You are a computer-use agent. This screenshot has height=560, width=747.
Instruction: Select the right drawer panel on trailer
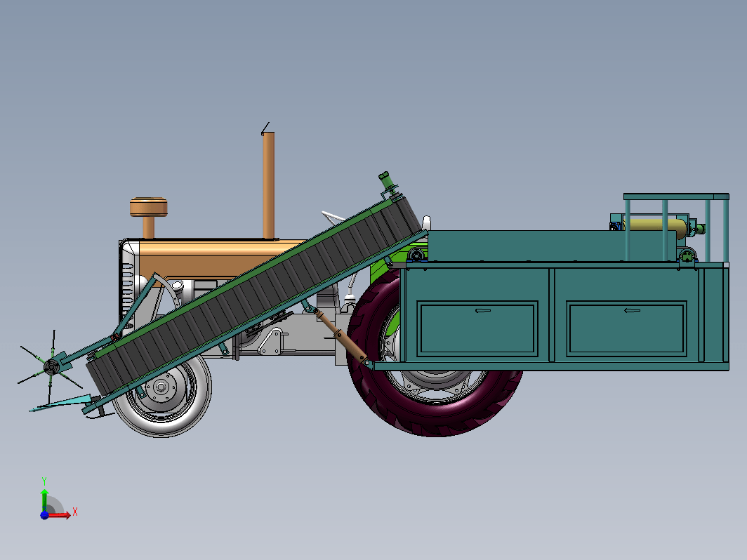(626, 328)
